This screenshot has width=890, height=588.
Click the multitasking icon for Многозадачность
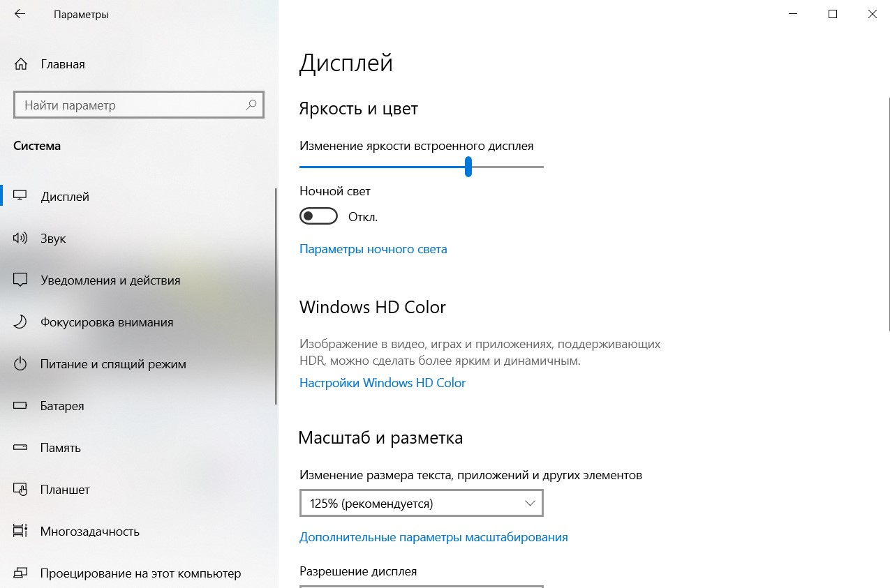coord(20,531)
